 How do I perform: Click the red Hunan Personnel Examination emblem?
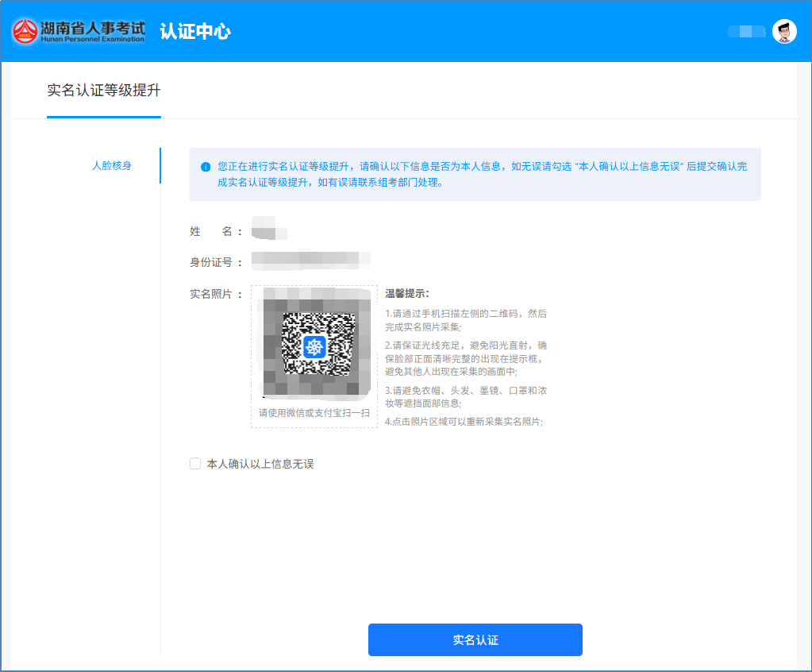click(25, 31)
